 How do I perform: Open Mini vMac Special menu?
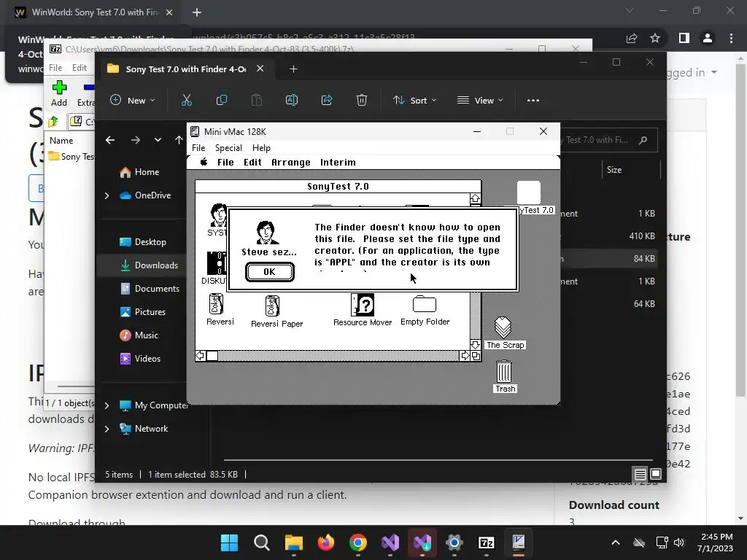click(x=228, y=147)
